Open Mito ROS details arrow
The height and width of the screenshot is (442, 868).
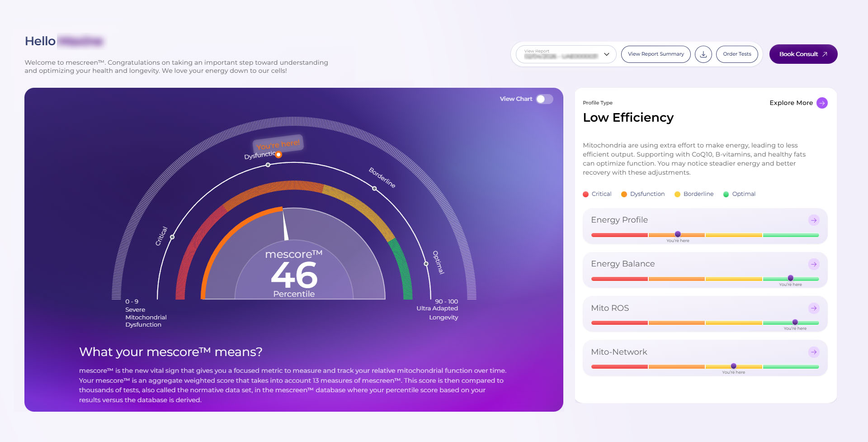(x=813, y=308)
